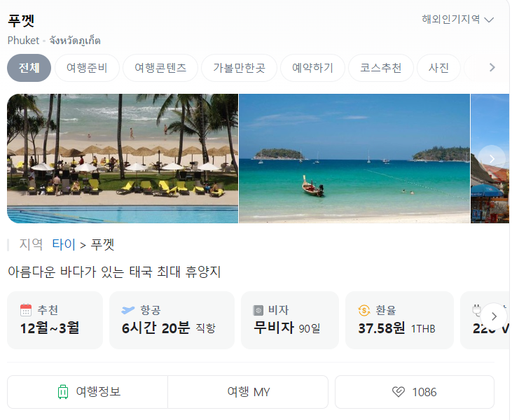Show more info cards with arrow button
This screenshot has width=512, height=420.
click(x=494, y=316)
